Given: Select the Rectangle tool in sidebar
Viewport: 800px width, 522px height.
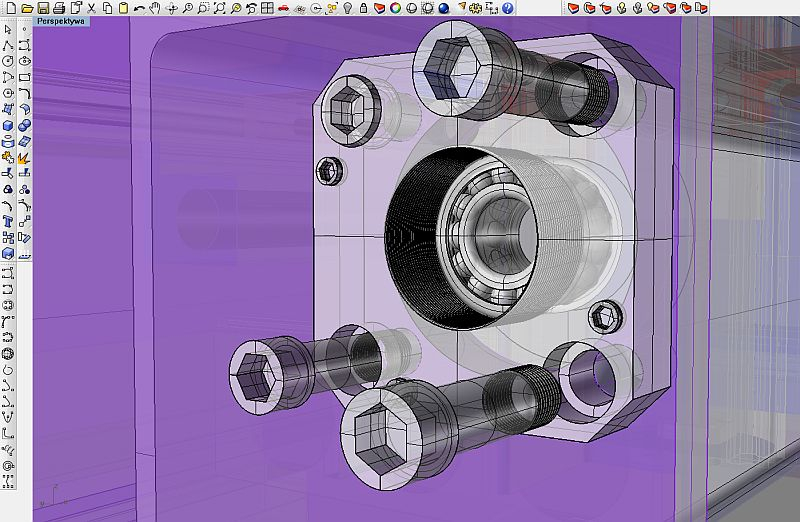Looking at the screenshot, I should pyautogui.click(x=24, y=78).
